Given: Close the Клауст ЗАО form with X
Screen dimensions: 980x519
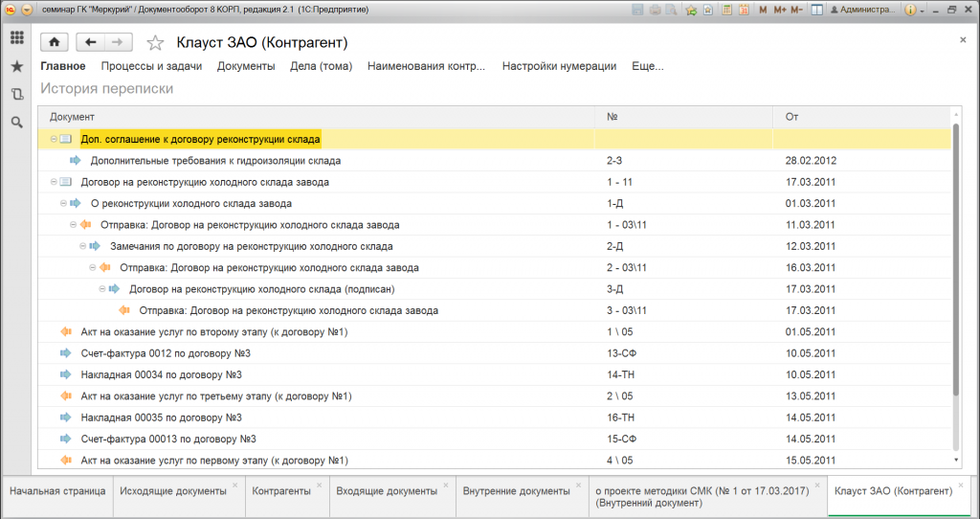Looking at the screenshot, I should 963,39.
